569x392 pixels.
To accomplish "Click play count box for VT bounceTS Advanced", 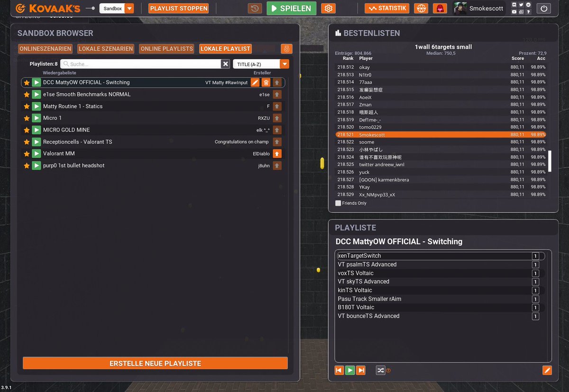I will tap(535, 316).
